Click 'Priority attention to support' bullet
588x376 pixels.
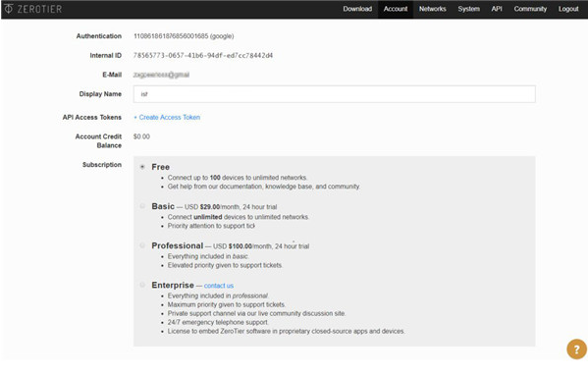coord(211,226)
